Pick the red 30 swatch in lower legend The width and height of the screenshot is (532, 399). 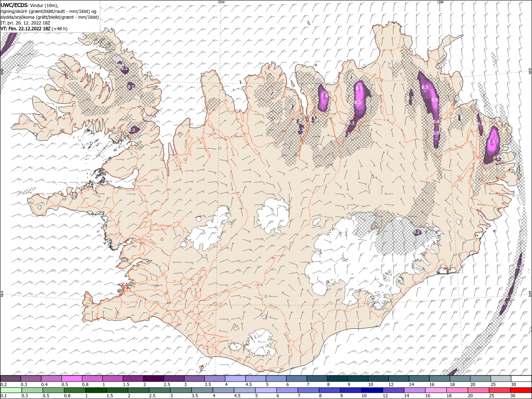pyautogui.click(x=521, y=390)
